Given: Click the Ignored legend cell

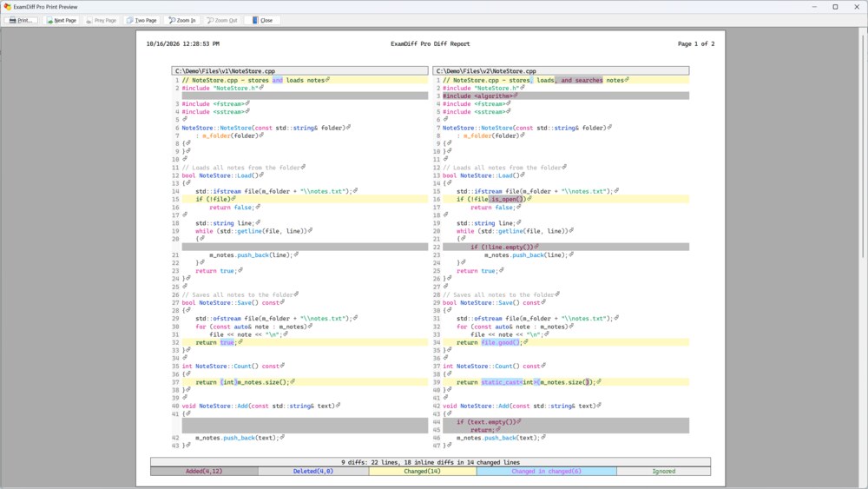Looking at the screenshot, I should click(x=664, y=472).
